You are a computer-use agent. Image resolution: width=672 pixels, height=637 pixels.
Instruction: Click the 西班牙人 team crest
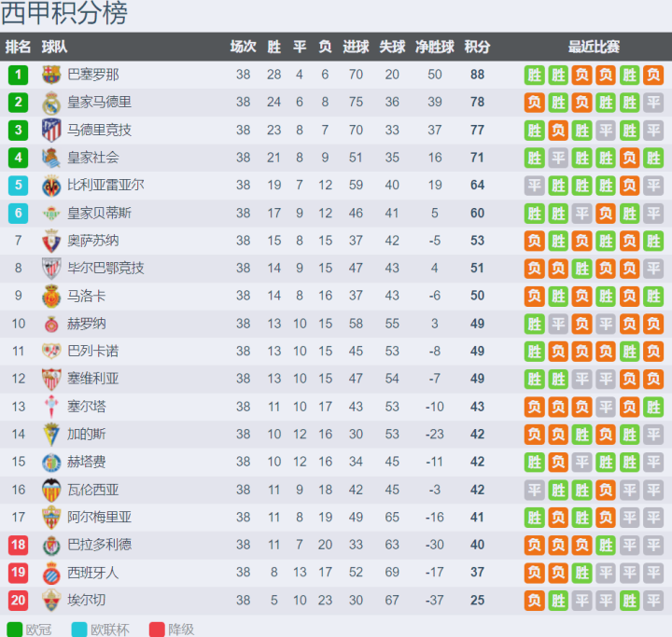pos(51,573)
